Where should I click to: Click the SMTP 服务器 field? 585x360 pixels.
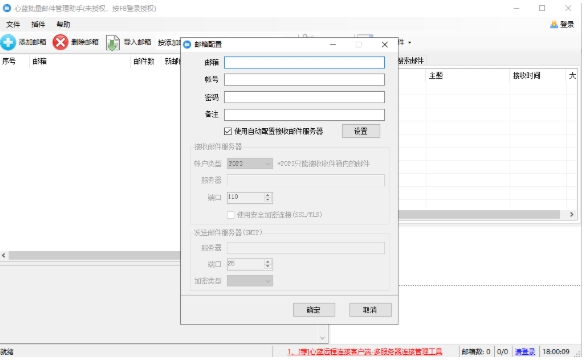click(306, 248)
